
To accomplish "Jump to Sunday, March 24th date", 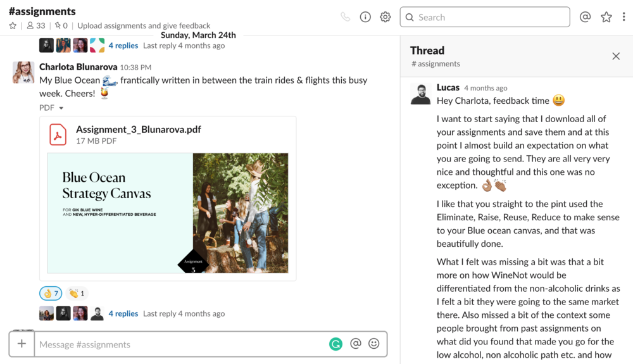I will (x=198, y=35).
